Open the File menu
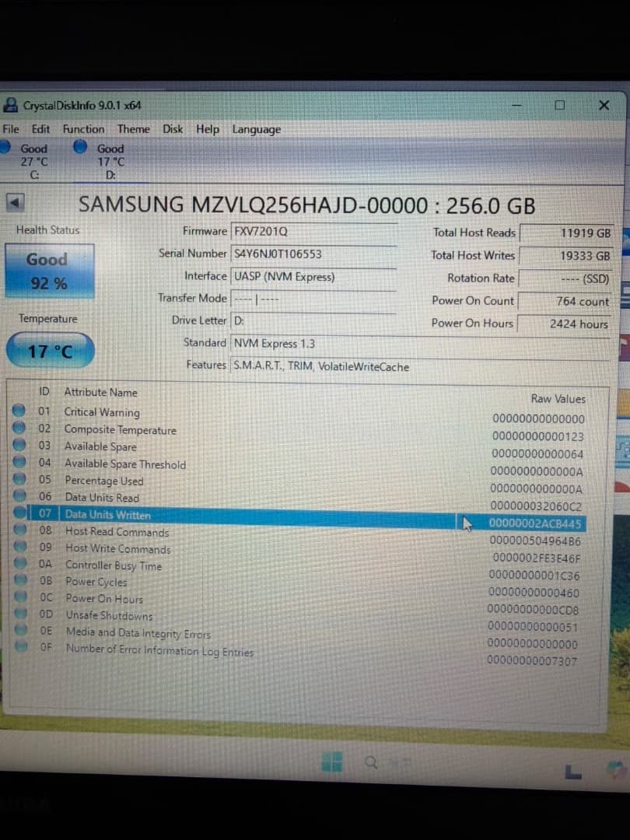630x840 pixels. tap(11, 129)
